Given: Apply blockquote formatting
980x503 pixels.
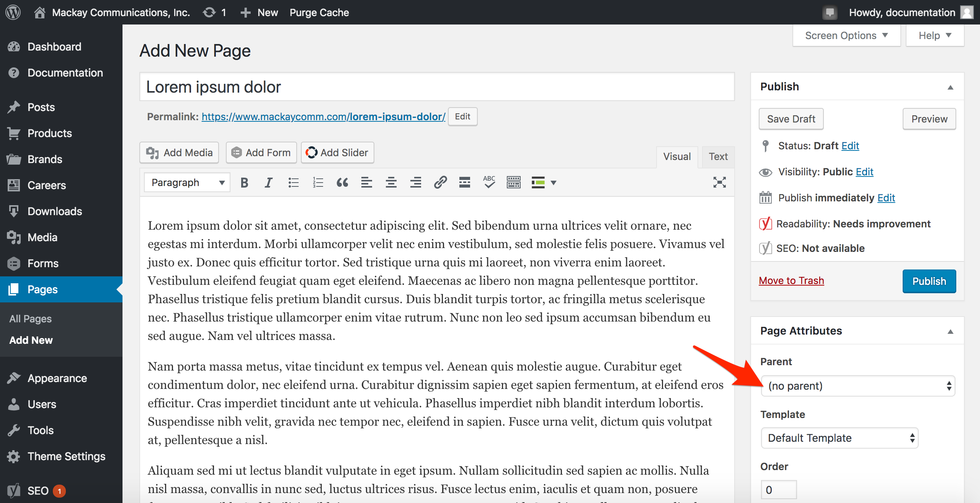Looking at the screenshot, I should click(x=342, y=183).
